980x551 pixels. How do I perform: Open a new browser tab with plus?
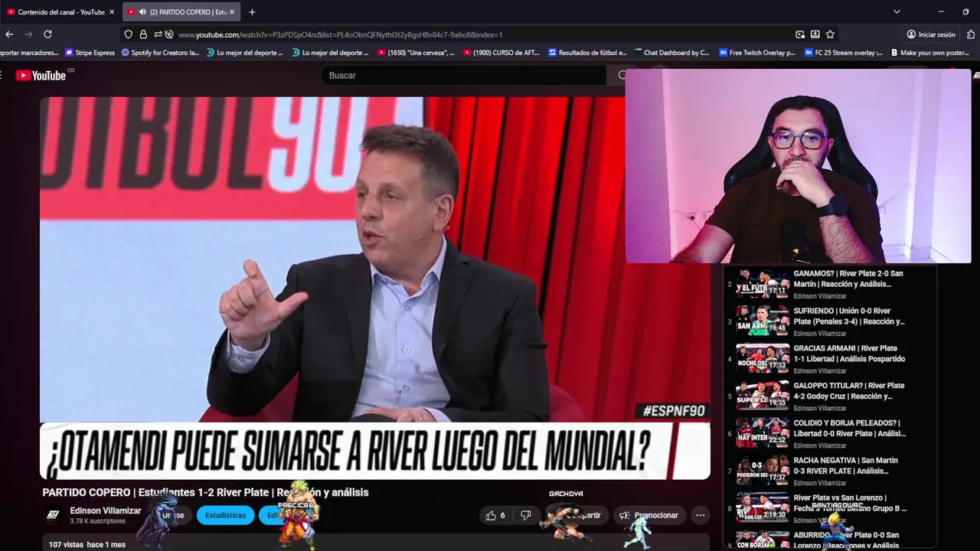click(252, 12)
